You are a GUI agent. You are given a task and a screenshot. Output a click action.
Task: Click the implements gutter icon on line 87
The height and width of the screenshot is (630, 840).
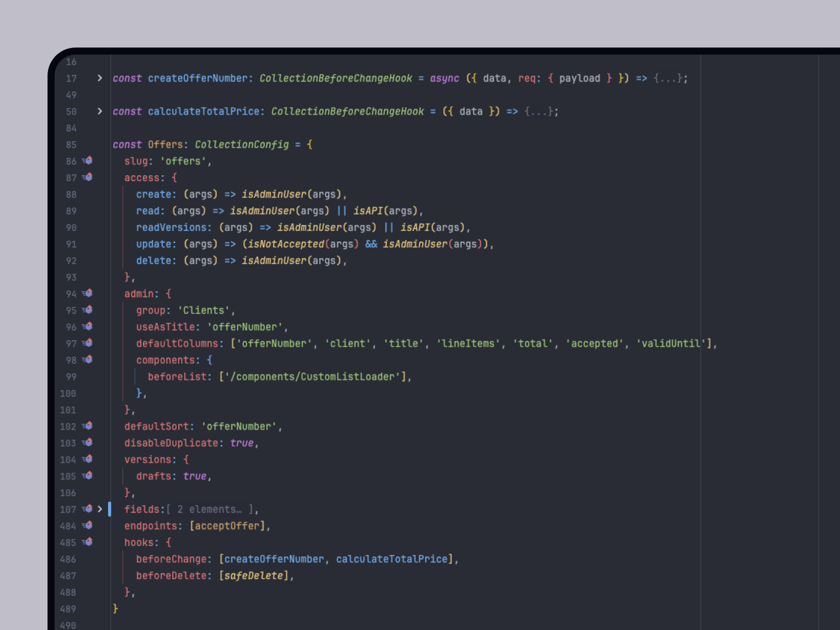(x=87, y=178)
